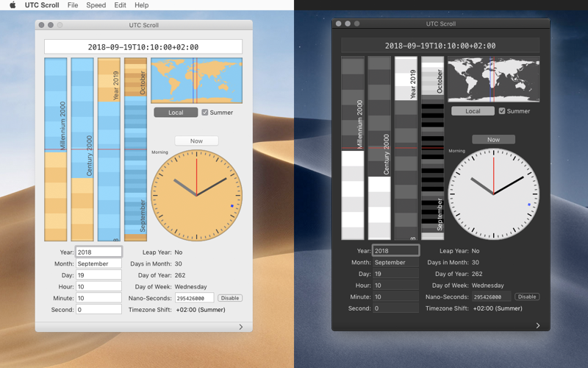This screenshot has width=588, height=368.
Task: Click Day of Year value 262, light window
Action: (180, 275)
